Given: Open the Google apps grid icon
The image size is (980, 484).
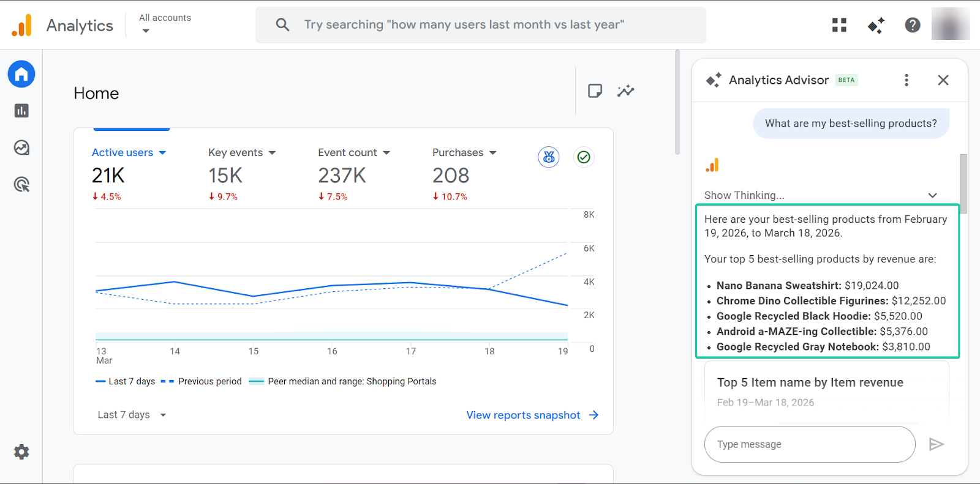Looking at the screenshot, I should click(839, 25).
